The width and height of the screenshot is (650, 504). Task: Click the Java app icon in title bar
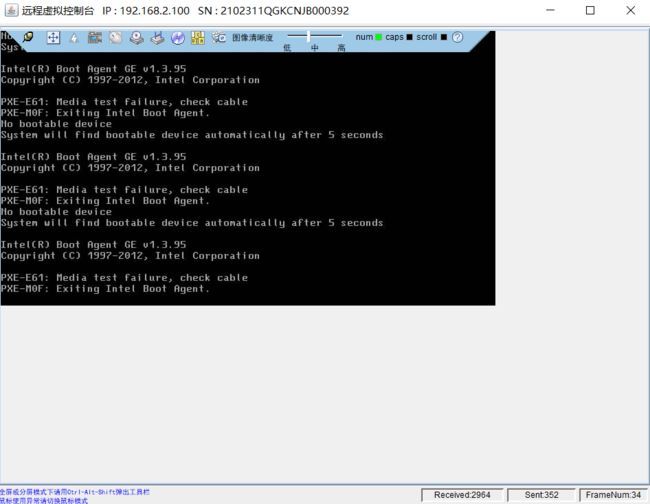12,10
